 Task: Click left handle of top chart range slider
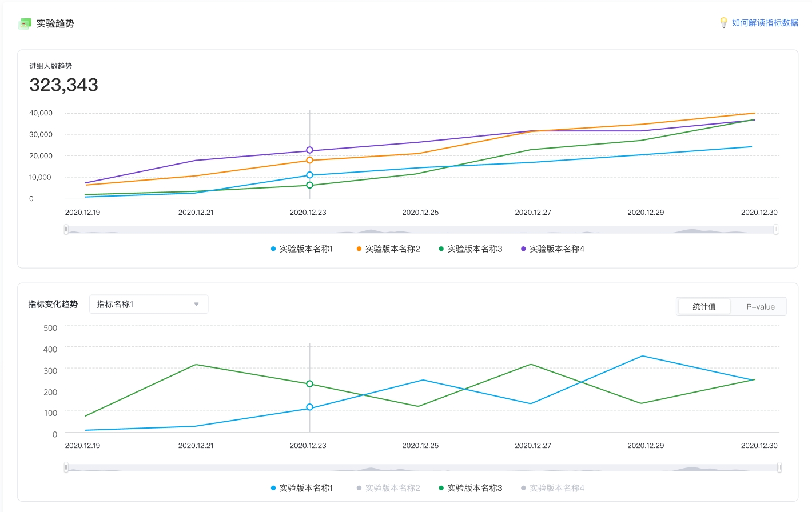[x=66, y=230]
